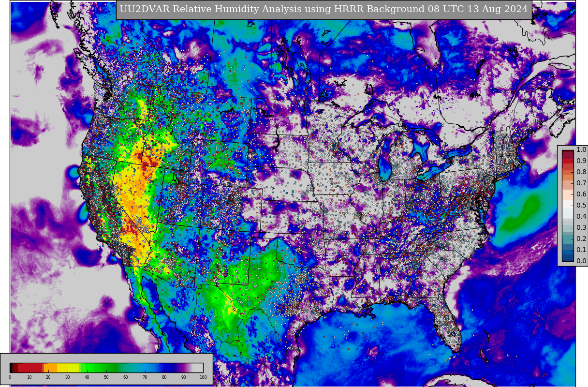Viewport: 588px width, 387px height.
Task: Click the '0.9' label on the right colorbar
Action: pyautogui.click(x=581, y=161)
